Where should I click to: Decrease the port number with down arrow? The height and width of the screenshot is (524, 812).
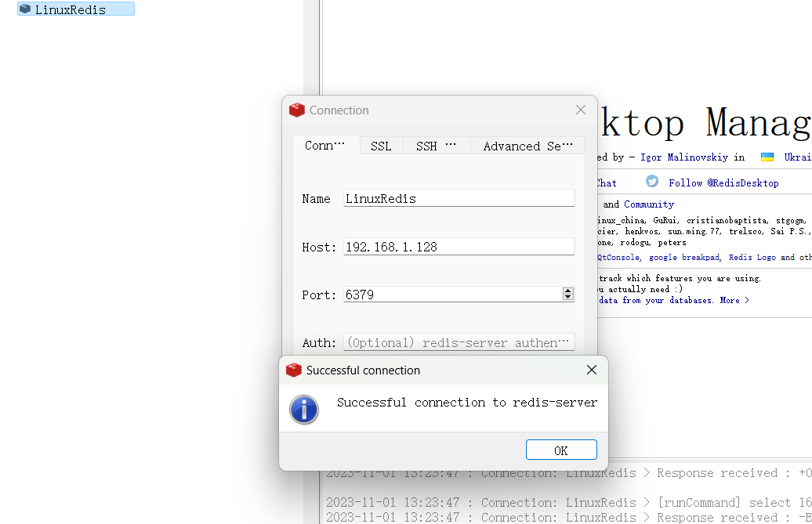[568, 298]
